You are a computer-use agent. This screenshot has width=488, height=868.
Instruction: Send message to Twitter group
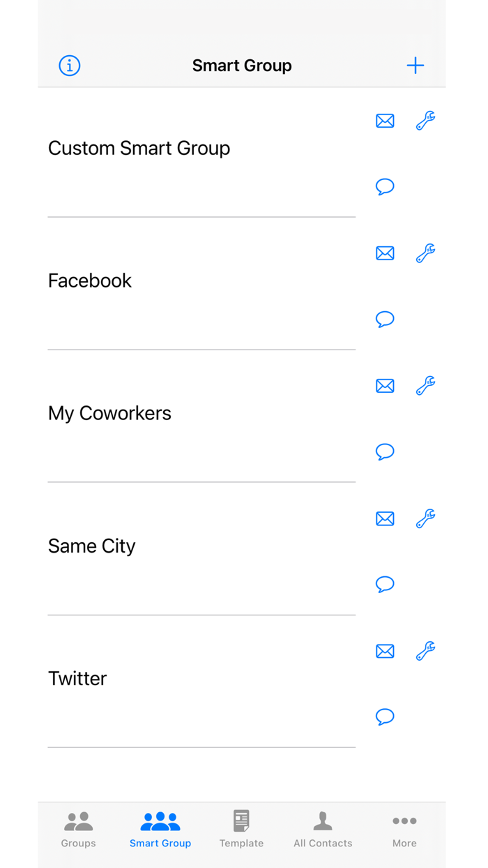385,717
